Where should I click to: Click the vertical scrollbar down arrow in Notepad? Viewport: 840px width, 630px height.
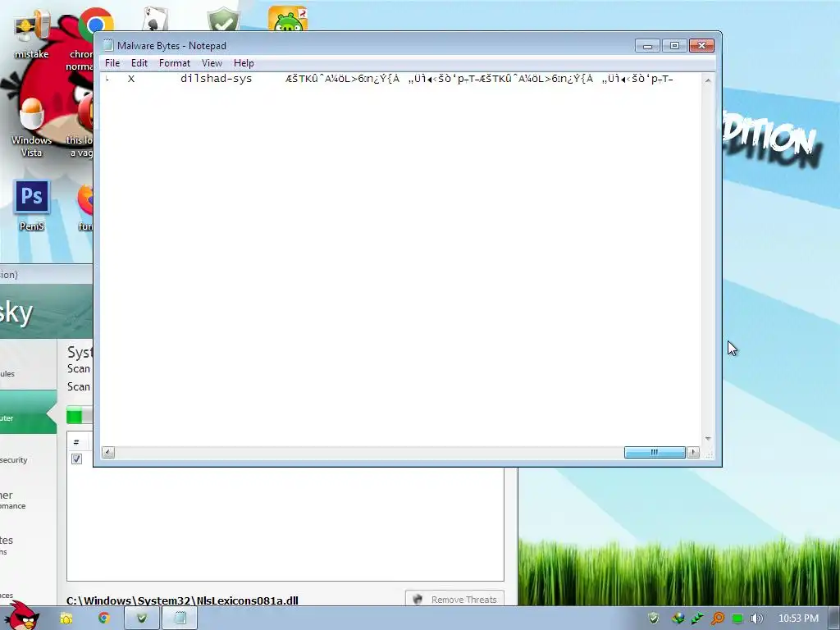pos(708,439)
